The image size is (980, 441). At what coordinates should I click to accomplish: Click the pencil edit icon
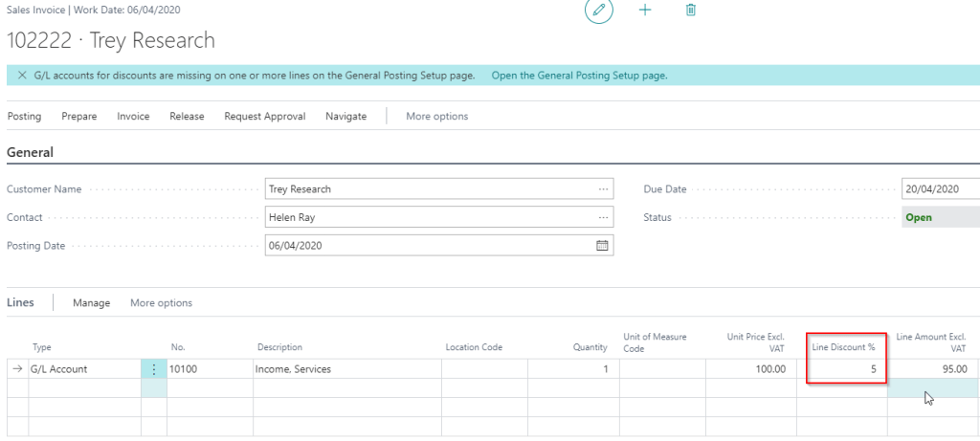599,10
